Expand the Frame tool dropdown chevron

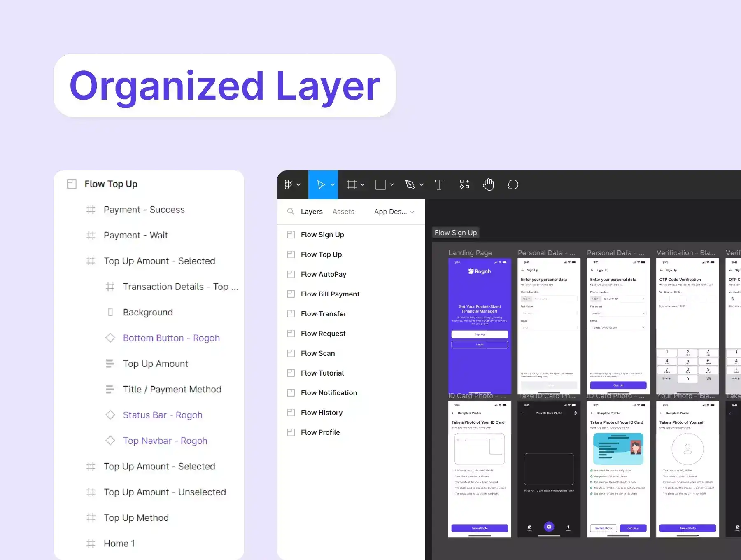coord(362,184)
